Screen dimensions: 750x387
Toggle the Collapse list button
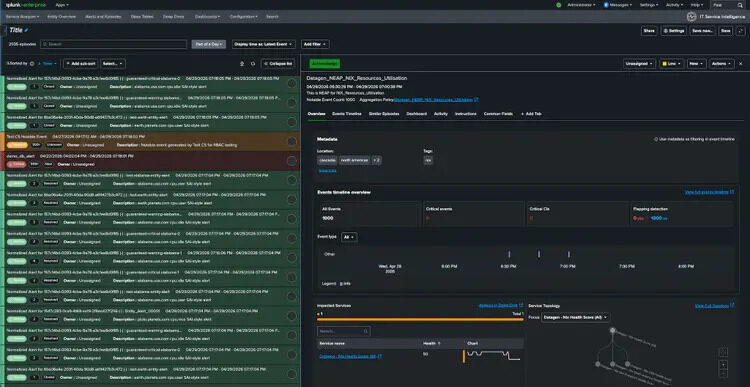pos(277,64)
